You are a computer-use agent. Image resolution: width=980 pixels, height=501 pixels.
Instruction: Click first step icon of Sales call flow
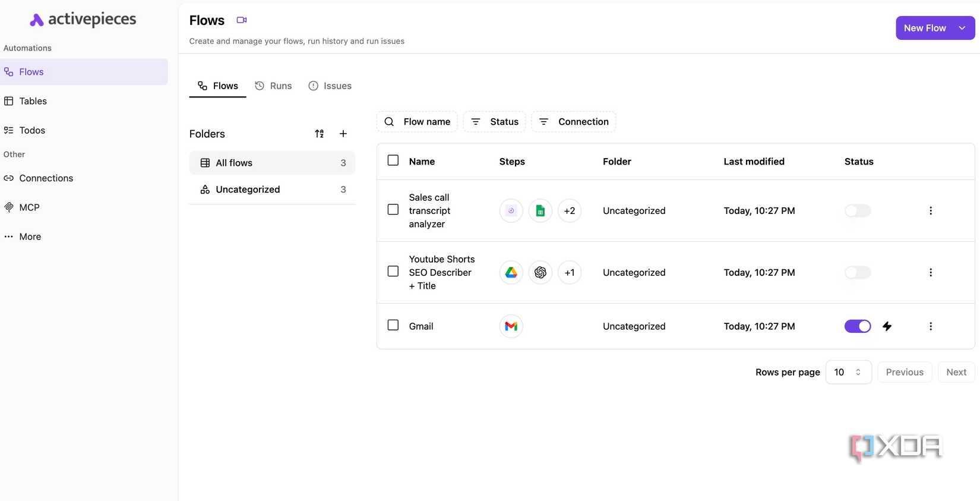click(511, 210)
